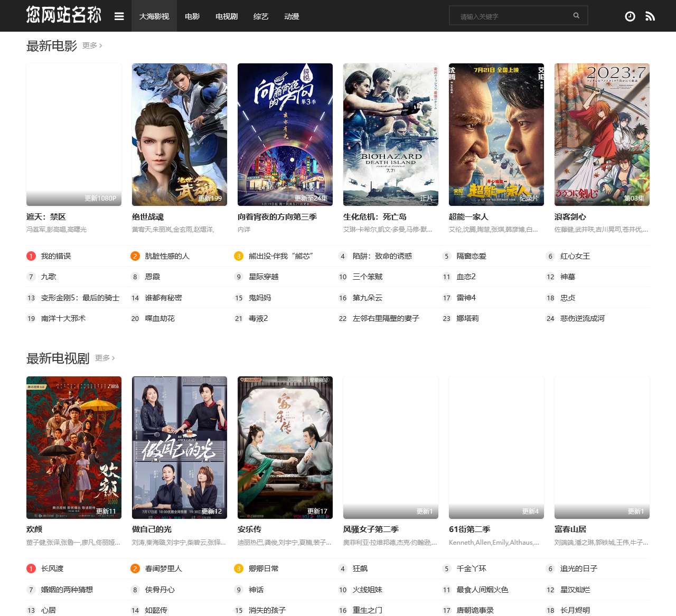Expand 更多 next to 最新电影
This screenshot has height=616, width=676.
(x=92, y=45)
